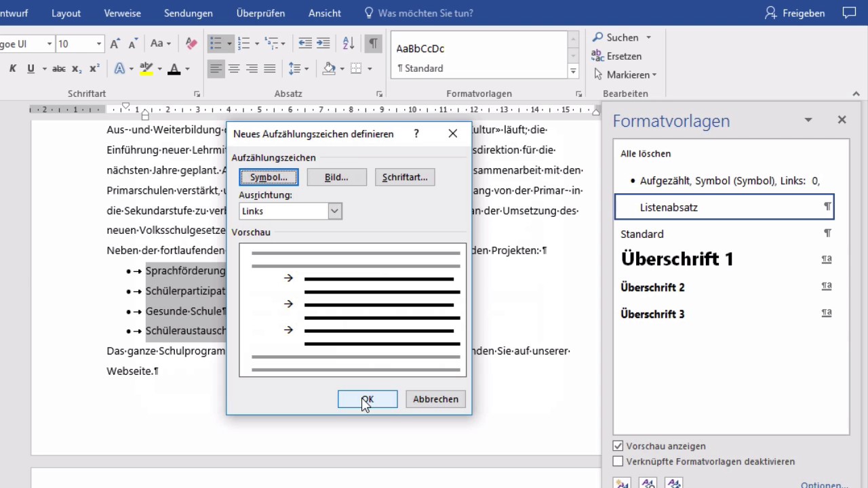Click the borders grid icon

(x=356, y=68)
